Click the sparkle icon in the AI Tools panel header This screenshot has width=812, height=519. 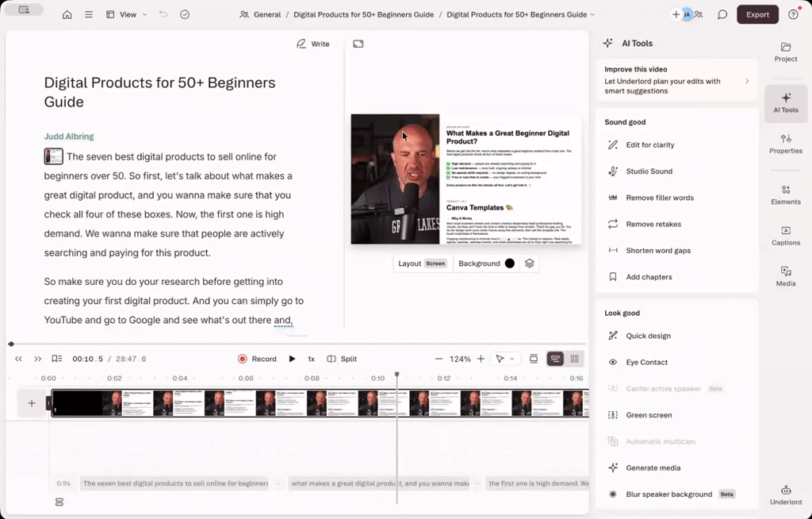608,44
